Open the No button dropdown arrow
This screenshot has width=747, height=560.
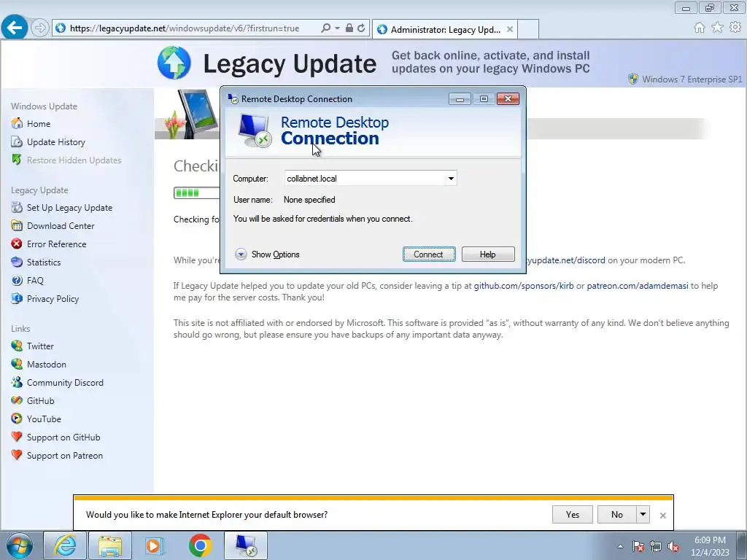[x=643, y=514]
